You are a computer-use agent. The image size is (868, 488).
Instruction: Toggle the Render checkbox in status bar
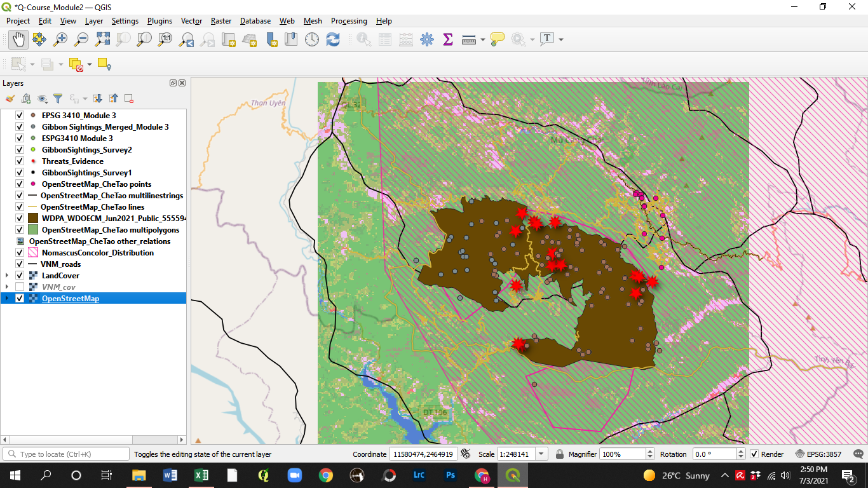click(x=754, y=454)
